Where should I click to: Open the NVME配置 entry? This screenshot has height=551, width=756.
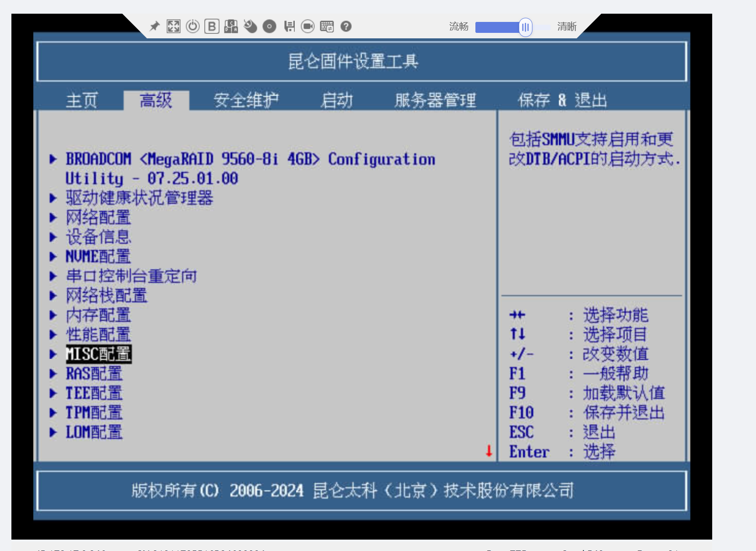(x=99, y=257)
